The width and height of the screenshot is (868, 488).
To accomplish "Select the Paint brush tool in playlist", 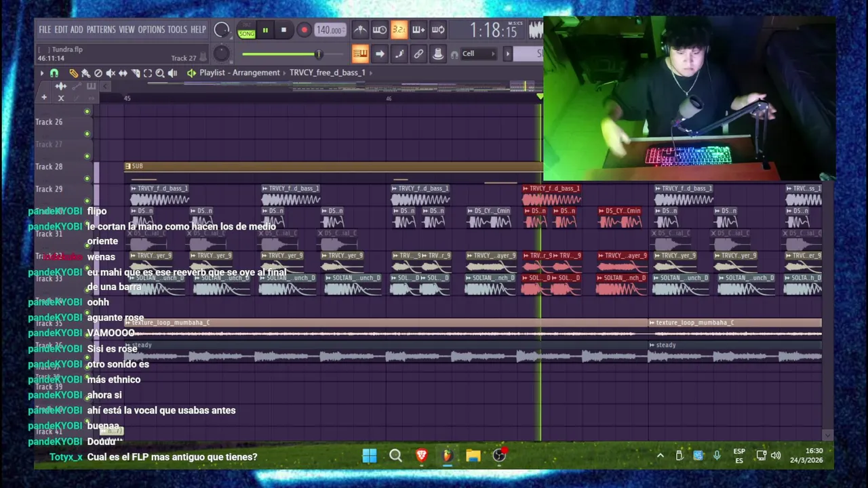I will (x=85, y=73).
